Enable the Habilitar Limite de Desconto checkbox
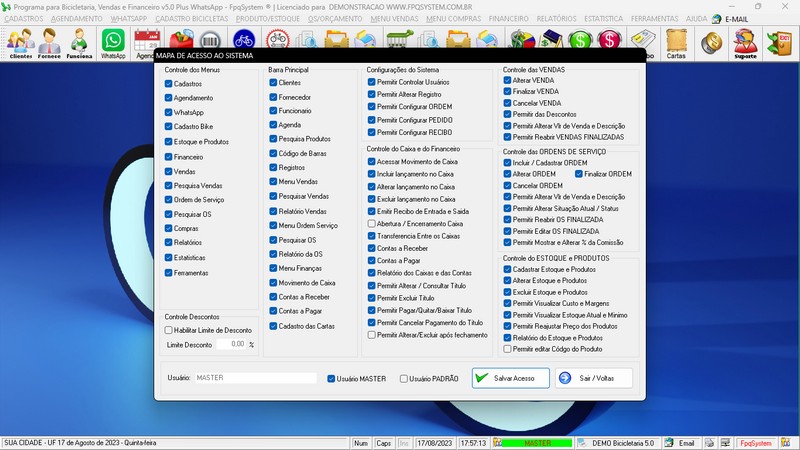 169,329
